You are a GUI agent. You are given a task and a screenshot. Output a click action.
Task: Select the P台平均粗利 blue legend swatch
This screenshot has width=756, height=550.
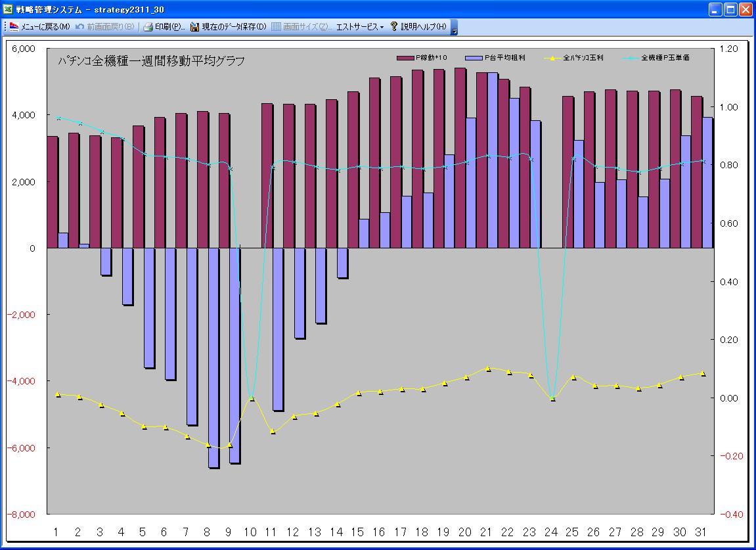pyautogui.click(x=474, y=58)
